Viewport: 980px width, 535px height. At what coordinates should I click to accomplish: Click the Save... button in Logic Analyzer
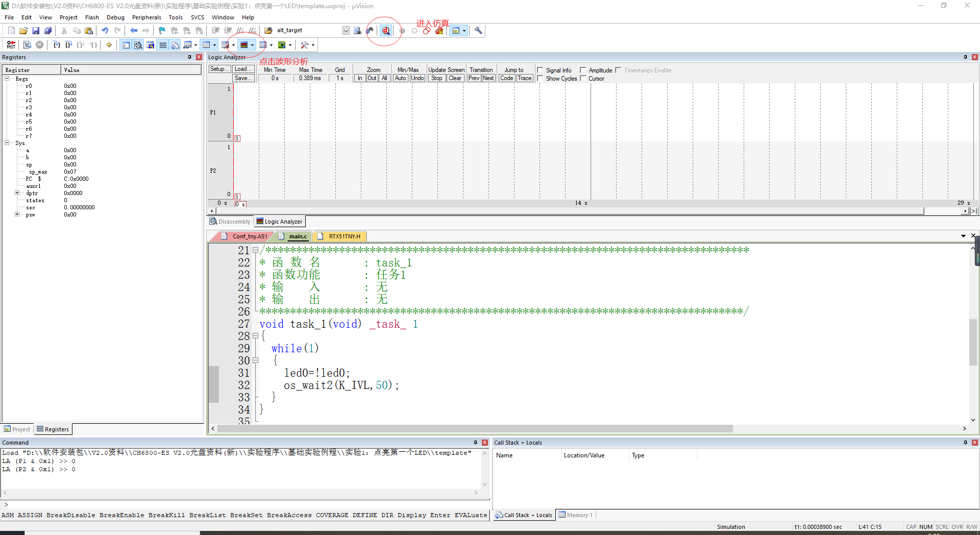tap(243, 78)
